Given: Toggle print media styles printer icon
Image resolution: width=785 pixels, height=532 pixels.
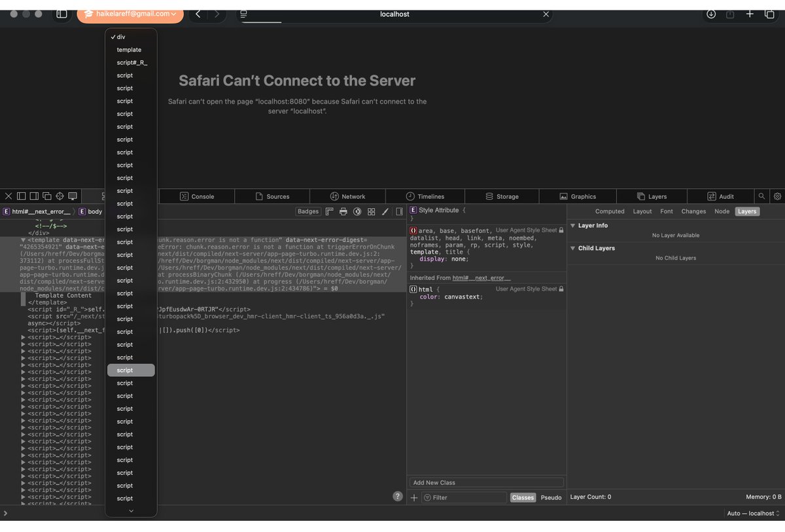Looking at the screenshot, I should [x=343, y=211].
